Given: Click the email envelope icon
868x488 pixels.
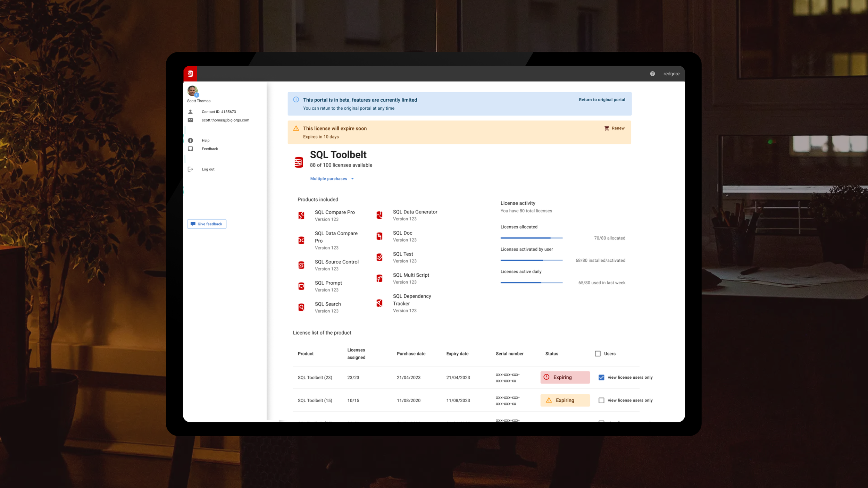Looking at the screenshot, I should tap(190, 120).
